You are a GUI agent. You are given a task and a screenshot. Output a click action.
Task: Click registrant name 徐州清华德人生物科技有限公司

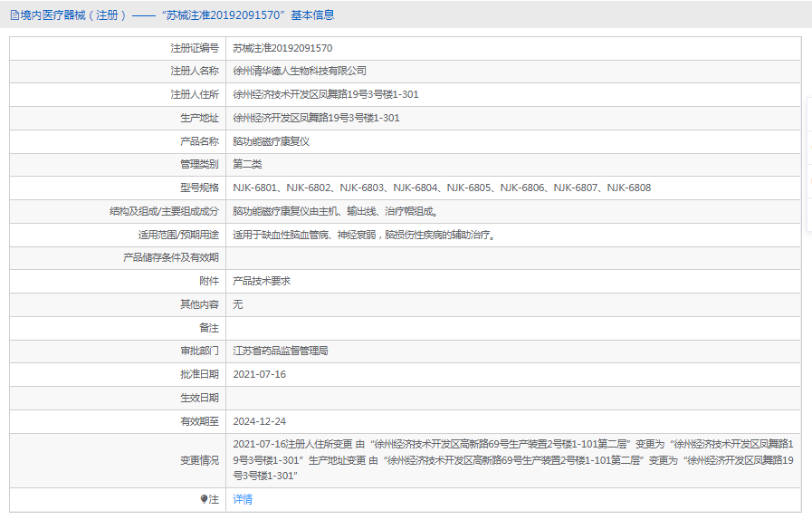(x=300, y=71)
